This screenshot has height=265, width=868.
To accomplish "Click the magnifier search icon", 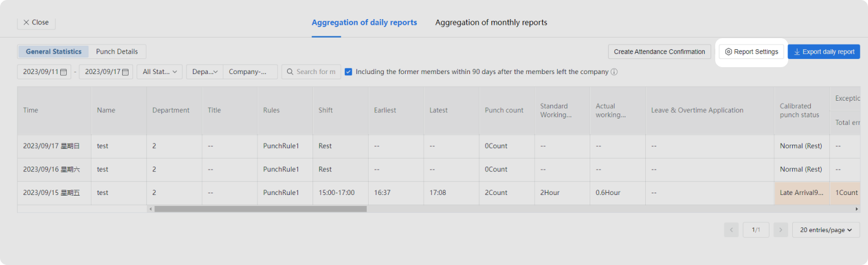I will (290, 72).
